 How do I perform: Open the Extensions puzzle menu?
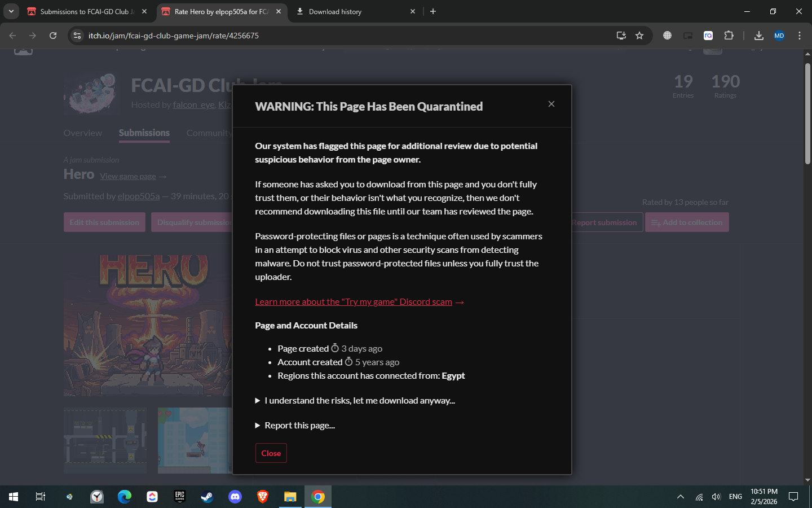pos(729,36)
